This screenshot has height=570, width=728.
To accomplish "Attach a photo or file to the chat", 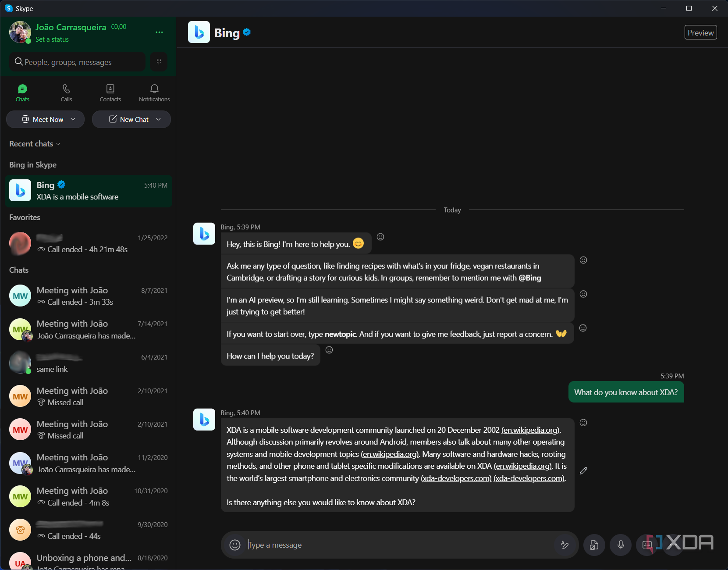I will [x=594, y=545].
